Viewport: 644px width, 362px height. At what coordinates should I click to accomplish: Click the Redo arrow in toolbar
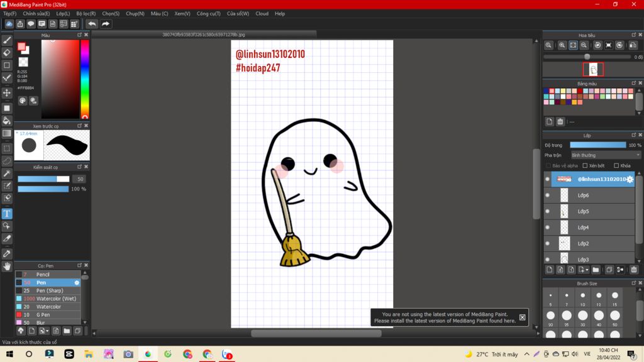[106, 24]
